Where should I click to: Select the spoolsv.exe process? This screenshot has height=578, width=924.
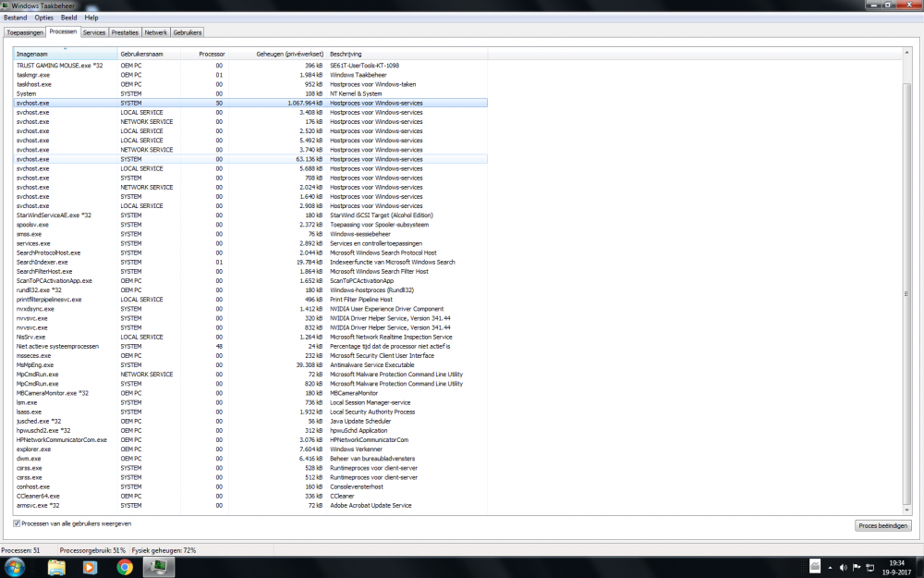click(250, 225)
